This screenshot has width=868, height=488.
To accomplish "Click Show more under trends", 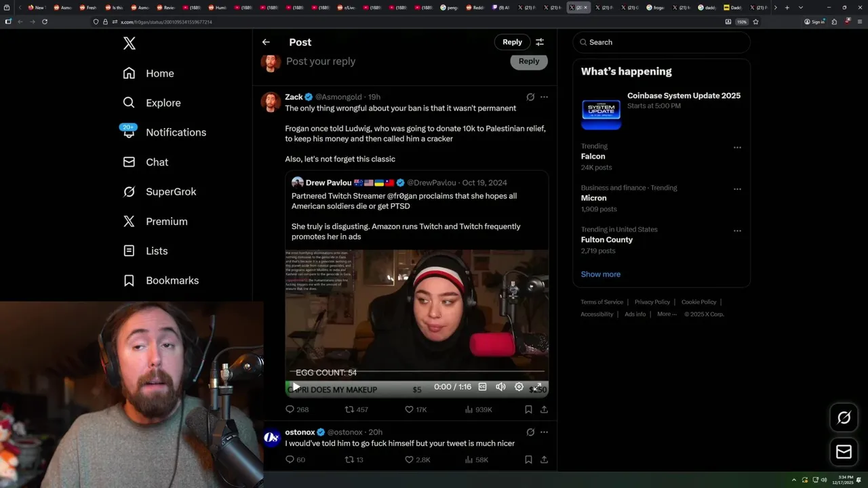I will [601, 274].
